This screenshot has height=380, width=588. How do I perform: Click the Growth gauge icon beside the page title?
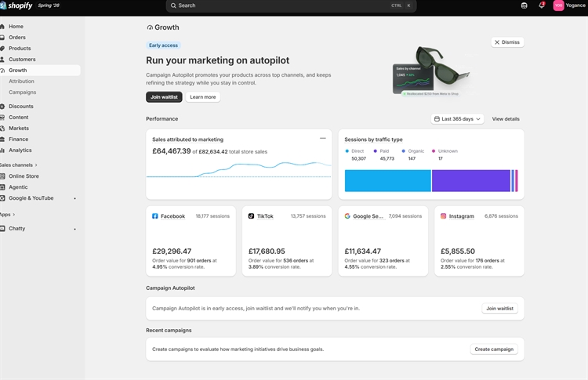point(150,27)
